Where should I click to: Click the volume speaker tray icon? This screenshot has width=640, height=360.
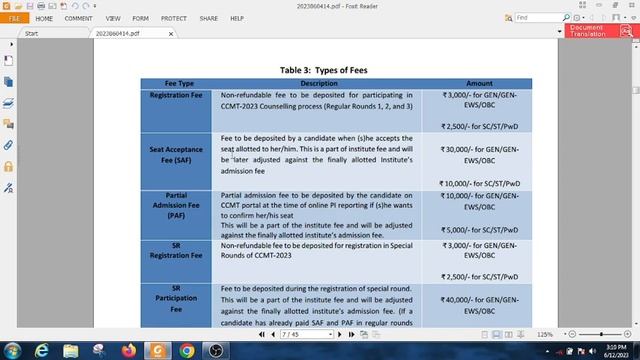point(592,351)
